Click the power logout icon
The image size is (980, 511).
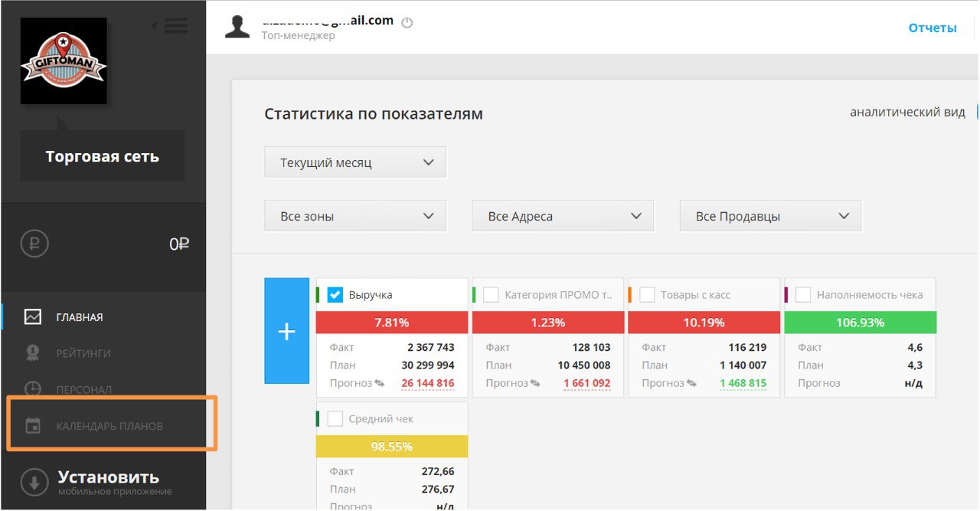407,22
